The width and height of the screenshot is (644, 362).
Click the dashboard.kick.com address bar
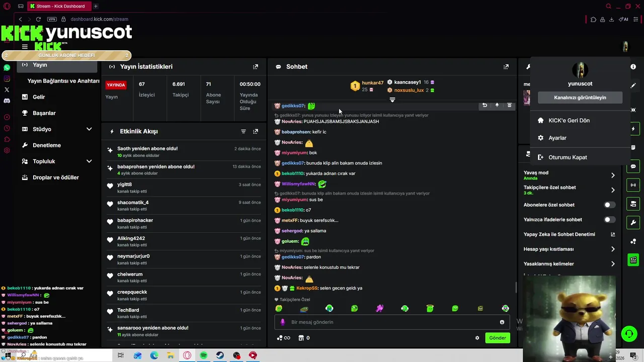pyautogui.click(x=99, y=19)
